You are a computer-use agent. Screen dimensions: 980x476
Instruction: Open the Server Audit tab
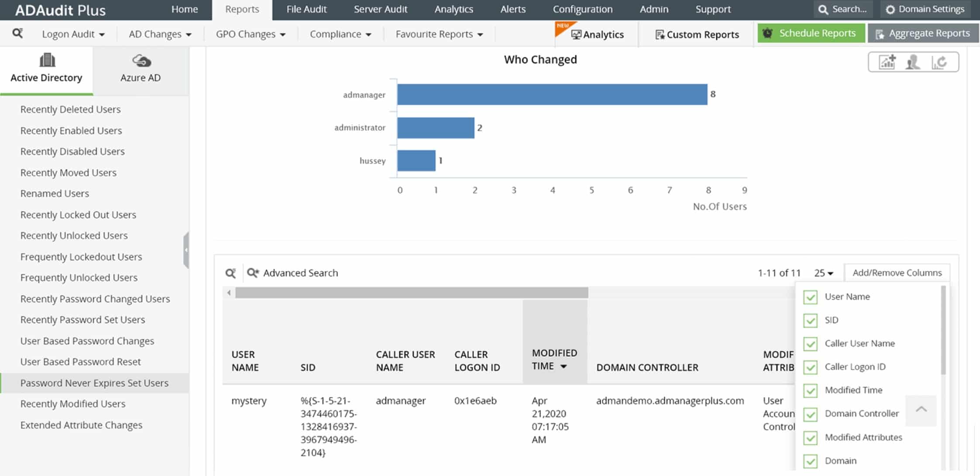click(x=381, y=9)
